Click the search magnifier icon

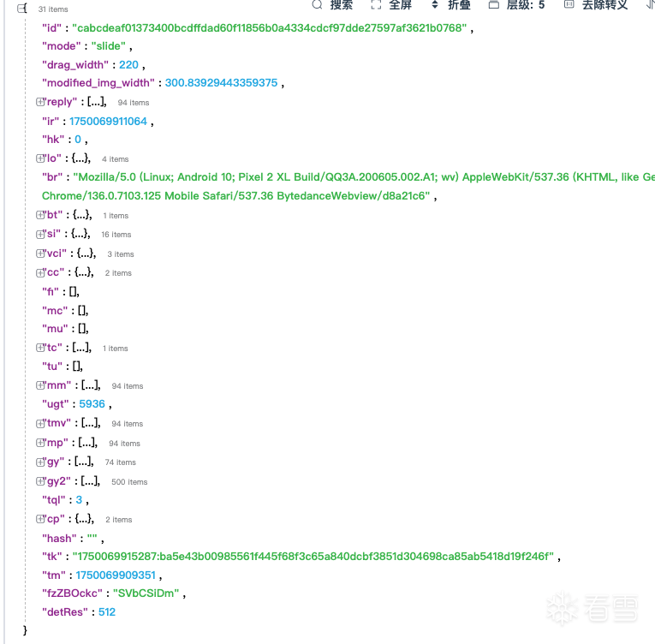[317, 4]
